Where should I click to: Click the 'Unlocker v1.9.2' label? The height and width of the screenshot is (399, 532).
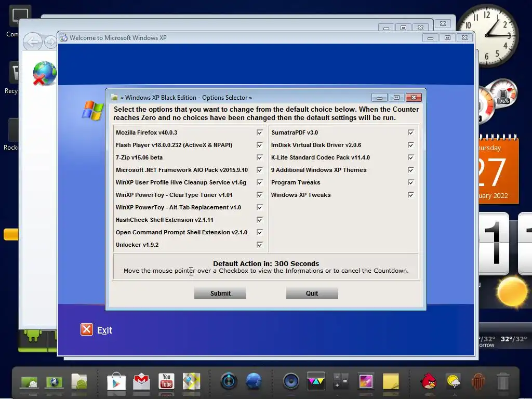[x=137, y=245]
